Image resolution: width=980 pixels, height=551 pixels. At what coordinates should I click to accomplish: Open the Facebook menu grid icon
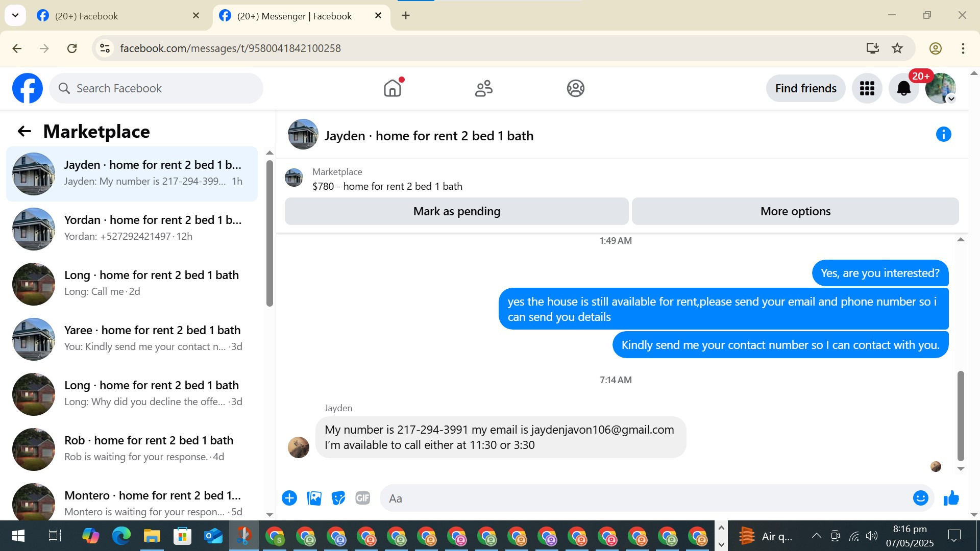pyautogui.click(x=867, y=88)
